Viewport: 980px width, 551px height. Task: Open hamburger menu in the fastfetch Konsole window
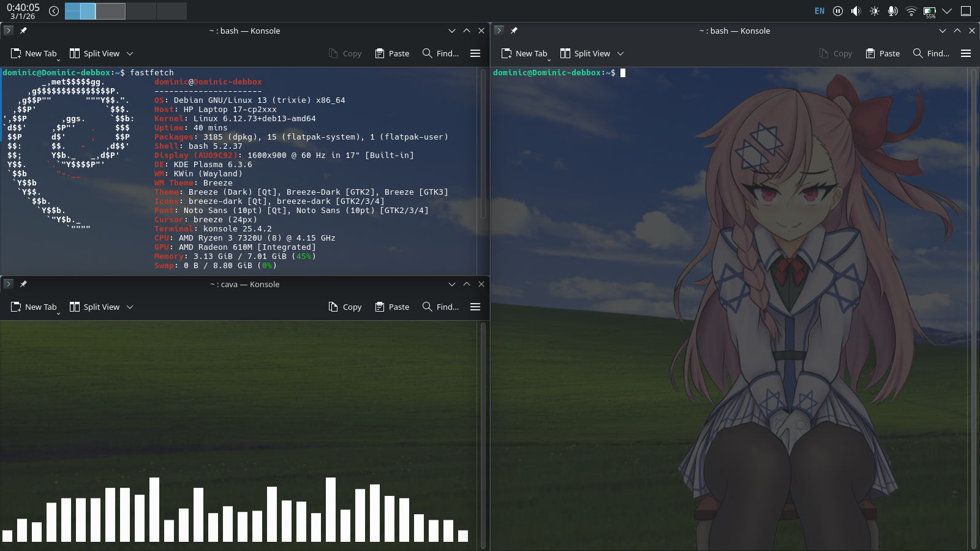point(475,53)
